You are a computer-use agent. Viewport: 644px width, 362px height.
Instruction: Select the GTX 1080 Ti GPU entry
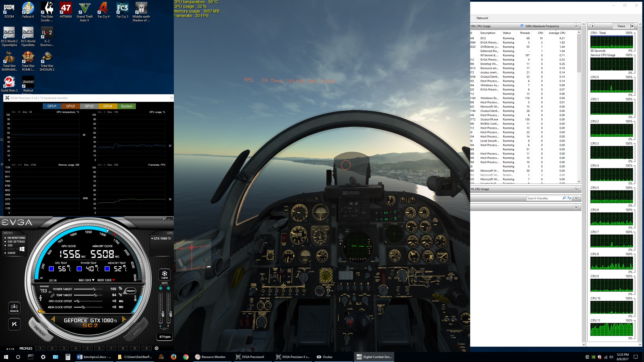[161, 238]
